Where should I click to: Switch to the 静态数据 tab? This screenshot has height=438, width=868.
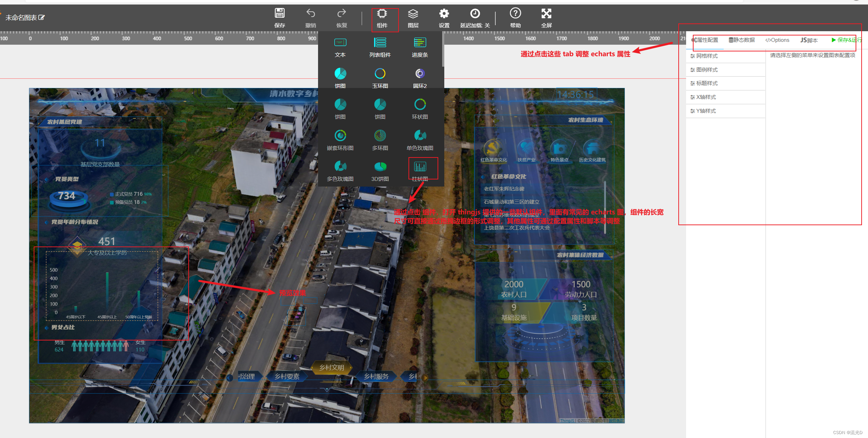pos(742,40)
